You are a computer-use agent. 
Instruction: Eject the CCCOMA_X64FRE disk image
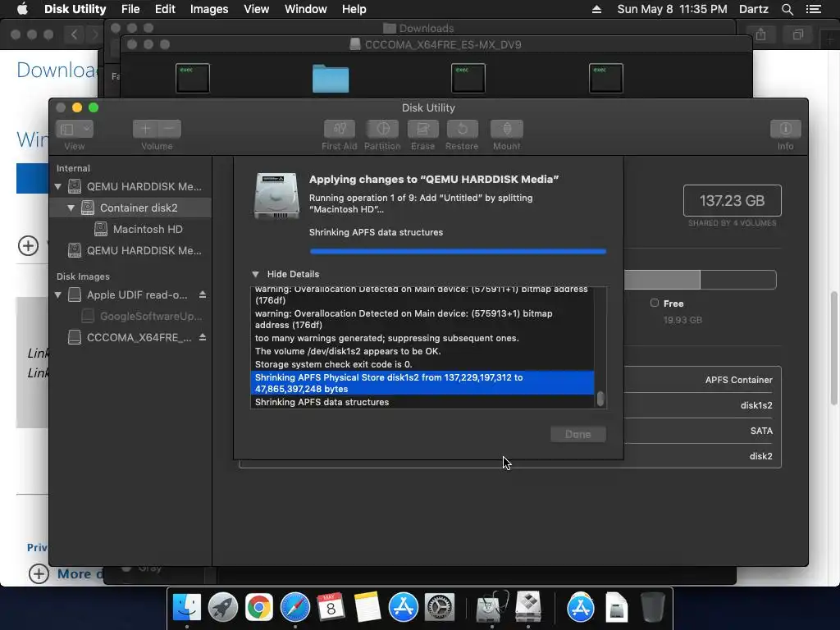click(x=203, y=337)
